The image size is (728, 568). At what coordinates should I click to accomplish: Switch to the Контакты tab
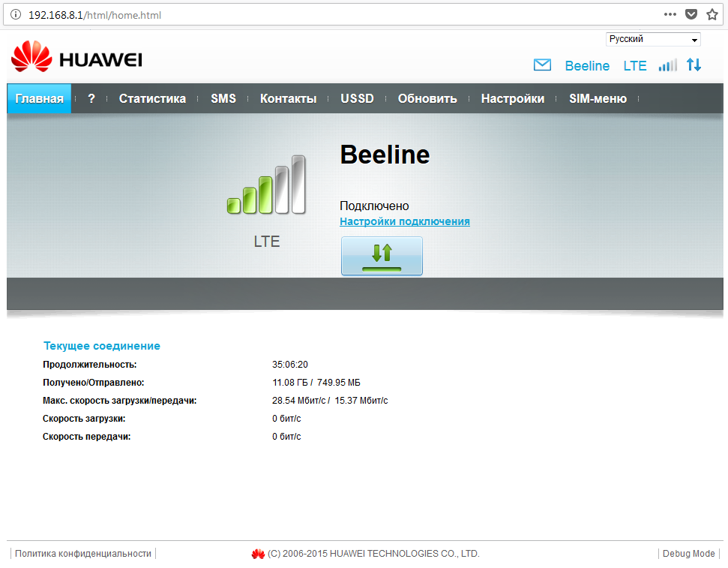(x=288, y=98)
